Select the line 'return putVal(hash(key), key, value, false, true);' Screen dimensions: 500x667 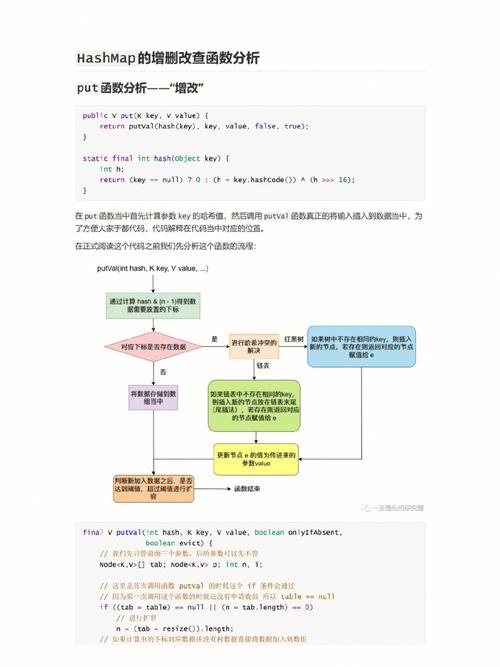(204, 126)
